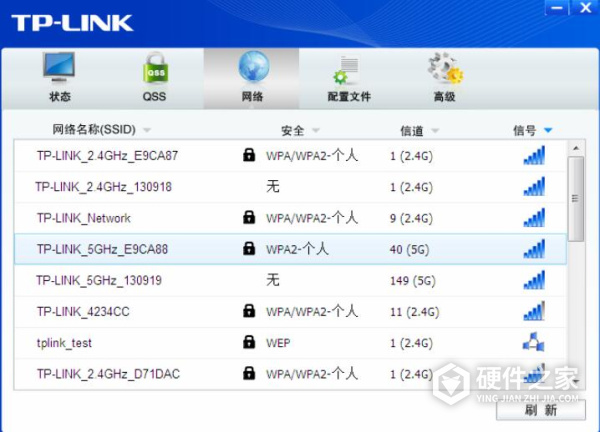
Task: Click WEP security of tplink_test
Action: pyautogui.click(x=278, y=343)
